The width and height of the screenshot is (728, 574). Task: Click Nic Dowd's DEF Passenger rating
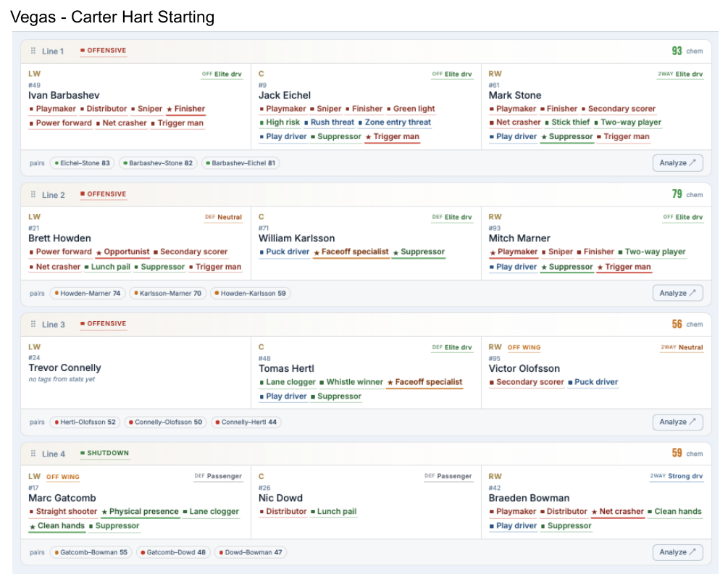[x=448, y=476]
